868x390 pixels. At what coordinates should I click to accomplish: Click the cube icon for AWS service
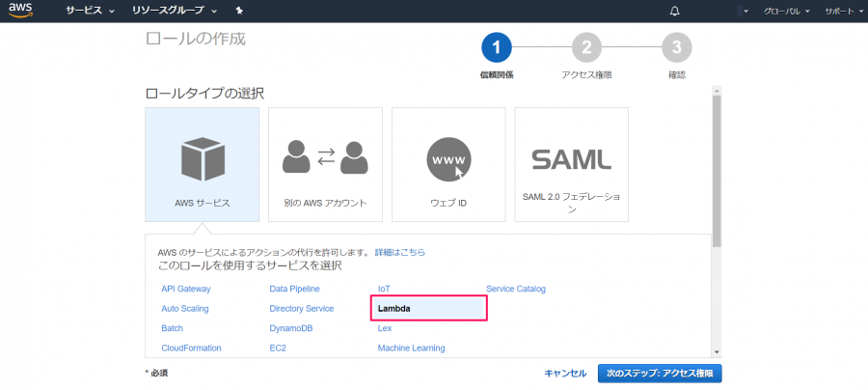click(x=203, y=159)
